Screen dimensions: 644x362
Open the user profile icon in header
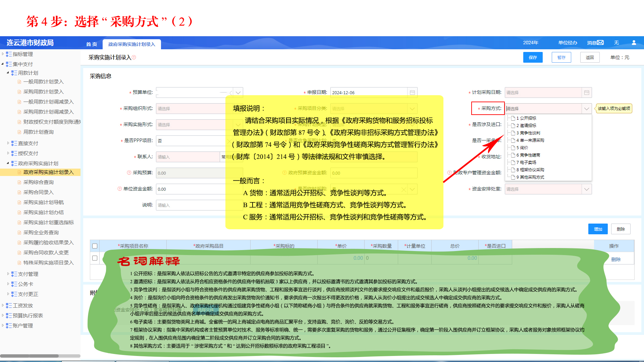[634, 43]
